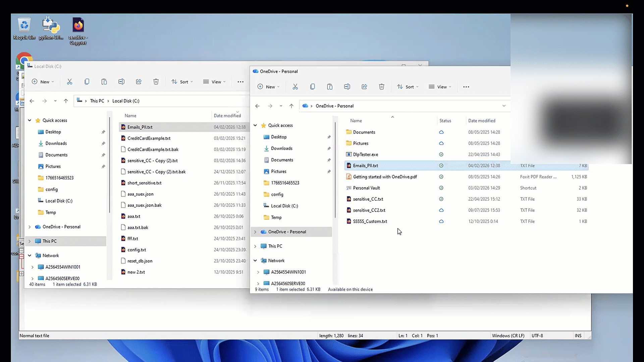This screenshot has height=362, width=644.
Task: Select CreditCardExample.txt in Local Disk list
Action: (x=149, y=138)
